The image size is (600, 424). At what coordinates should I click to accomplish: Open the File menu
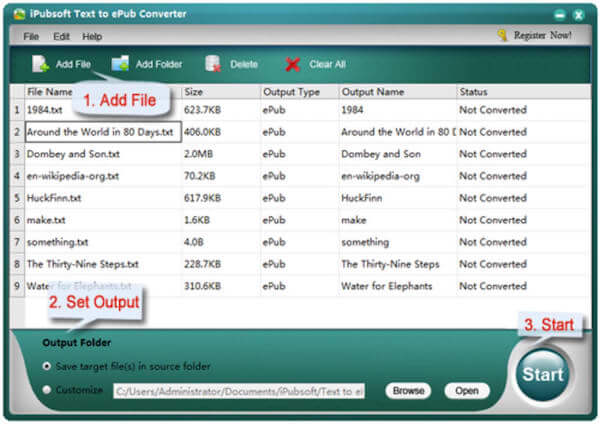[x=31, y=36]
